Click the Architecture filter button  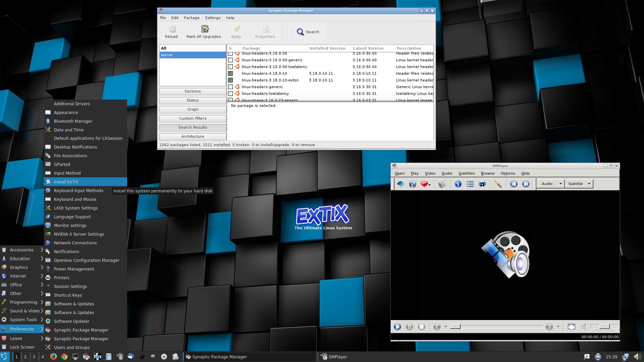(193, 136)
